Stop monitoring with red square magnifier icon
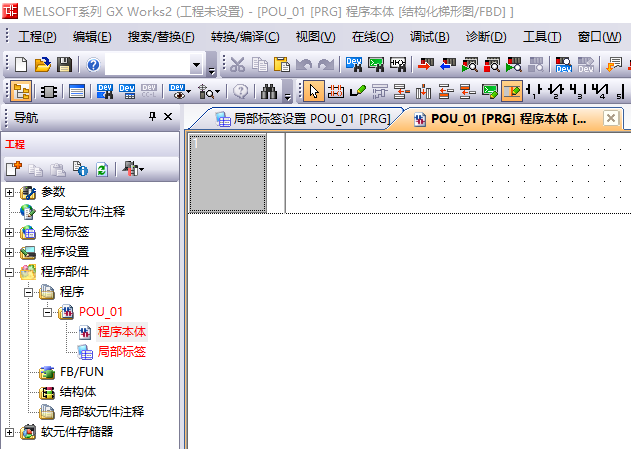This screenshot has width=631, height=449. coord(492,64)
